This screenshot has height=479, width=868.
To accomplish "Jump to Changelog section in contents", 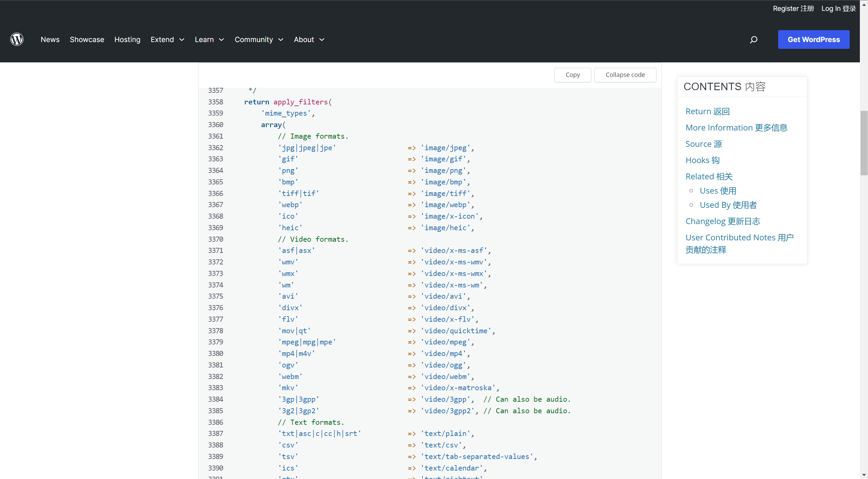I will [x=723, y=221].
